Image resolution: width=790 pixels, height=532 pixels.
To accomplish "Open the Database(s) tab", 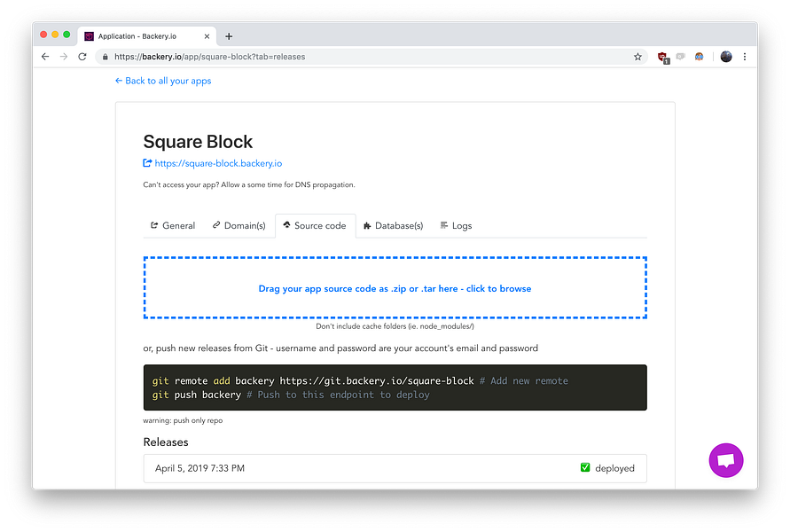I will (x=394, y=226).
